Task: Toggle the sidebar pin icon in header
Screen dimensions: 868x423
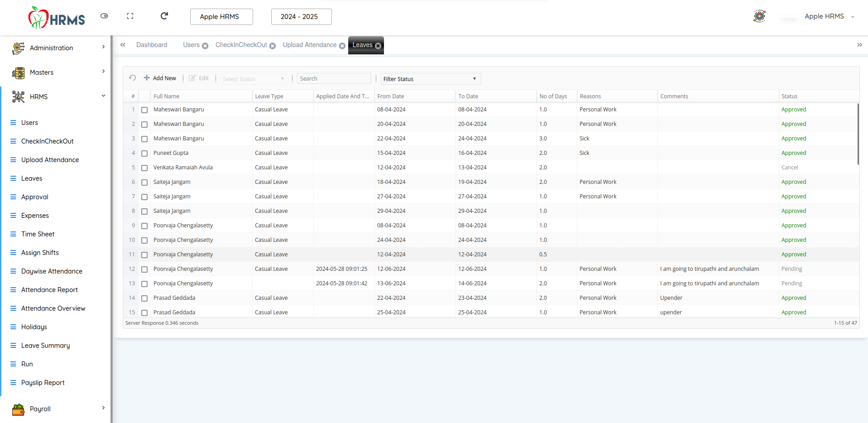Action: [x=104, y=16]
